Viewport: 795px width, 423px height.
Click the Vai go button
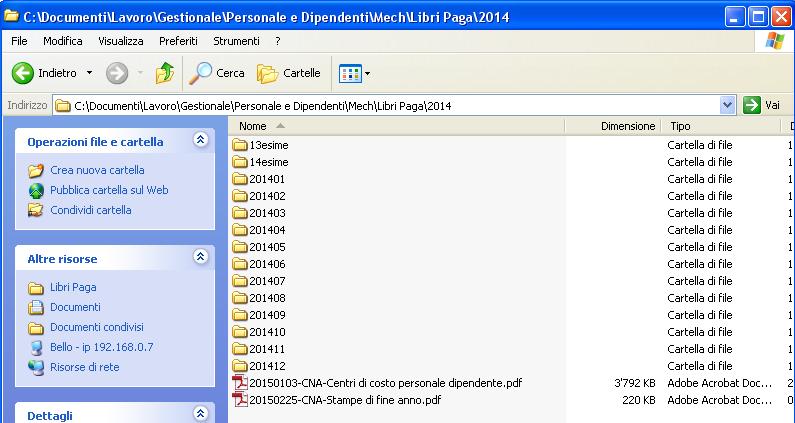coord(762,105)
